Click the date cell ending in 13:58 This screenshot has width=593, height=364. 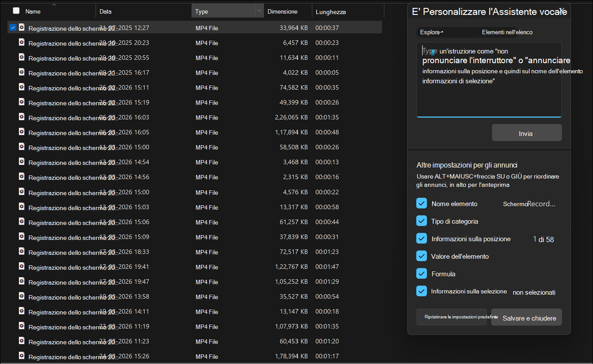tap(124, 296)
